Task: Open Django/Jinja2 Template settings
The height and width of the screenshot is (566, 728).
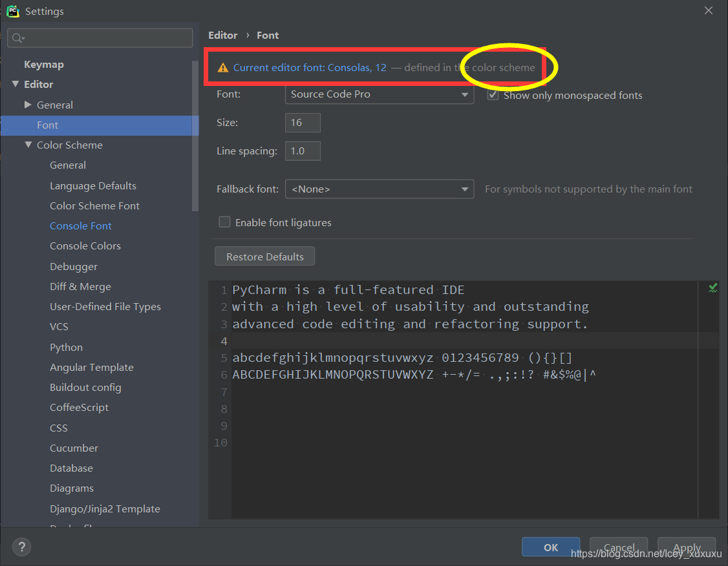Action: click(x=105, y=509)
